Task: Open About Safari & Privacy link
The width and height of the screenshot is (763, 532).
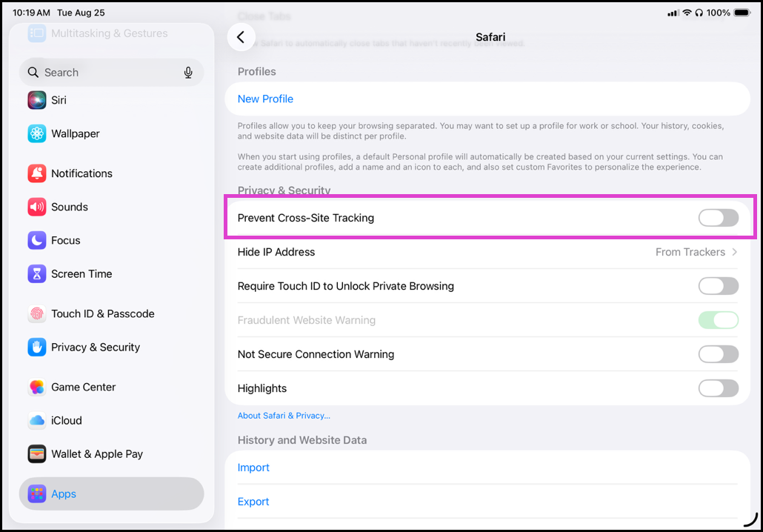Action: (284, 416)
